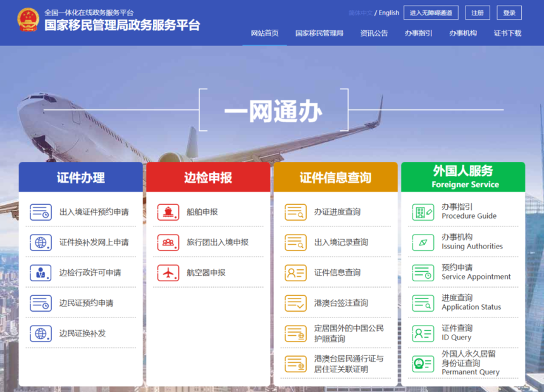Click the 登录 login button
Image resolution: width=544 pixels, height=392 pixels.
pyautogui.click(x=509, y=13)
